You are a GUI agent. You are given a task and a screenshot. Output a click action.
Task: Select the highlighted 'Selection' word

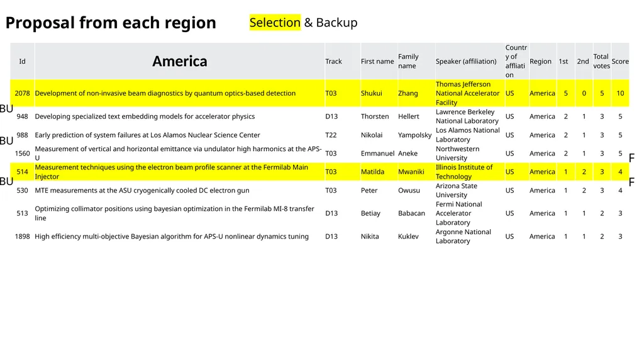(x=275, y=23)
